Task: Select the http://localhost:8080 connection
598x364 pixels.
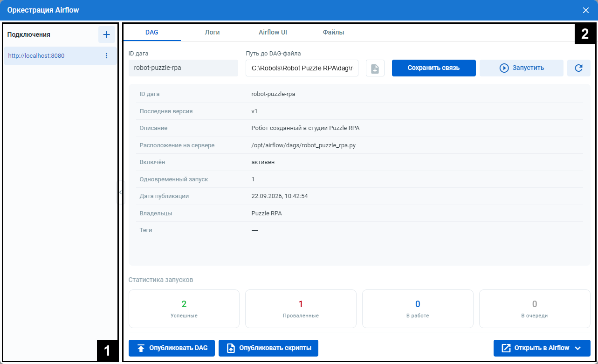Action: tap(60, 56)
